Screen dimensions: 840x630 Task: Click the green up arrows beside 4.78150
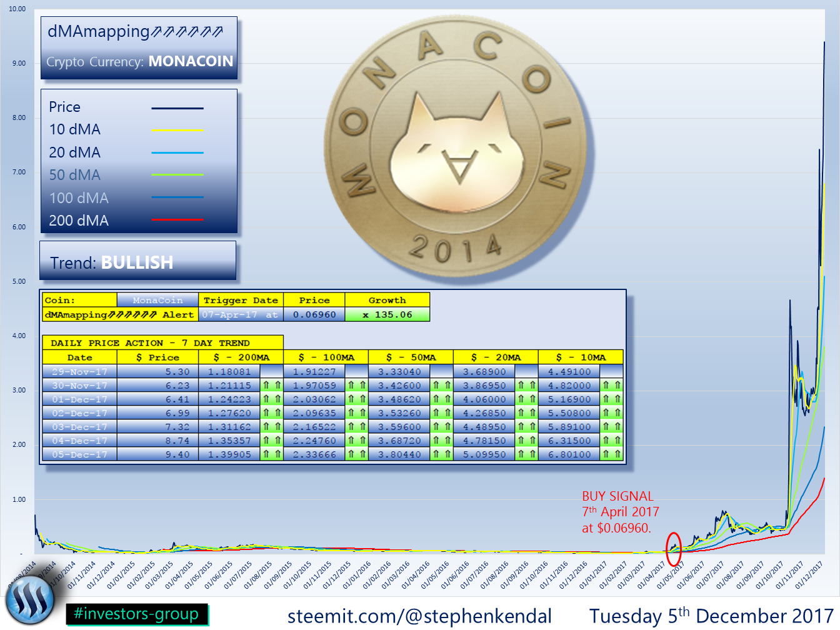526,441
